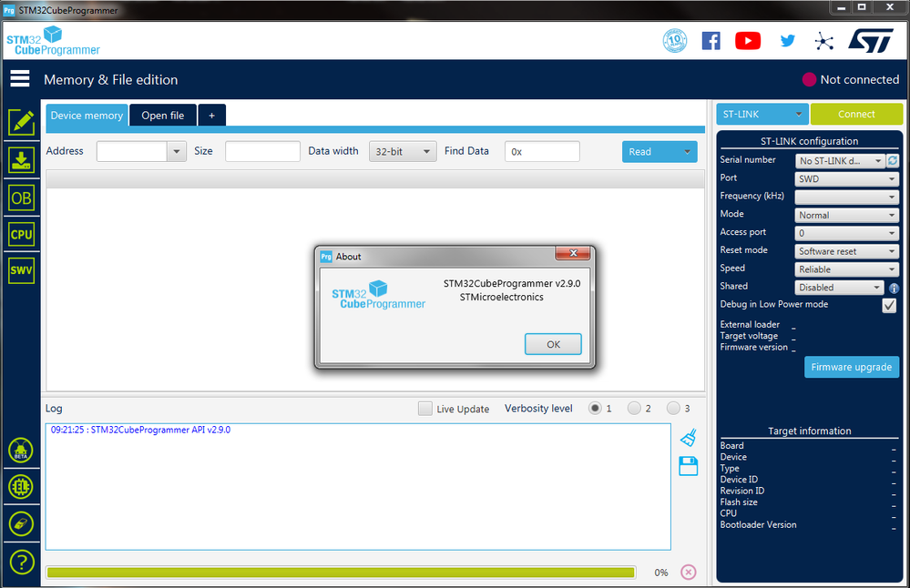This screenshot has height=588, width=910.
Task: Click the 10 years anniversary badge icon
Action: [x=675, y=41]
